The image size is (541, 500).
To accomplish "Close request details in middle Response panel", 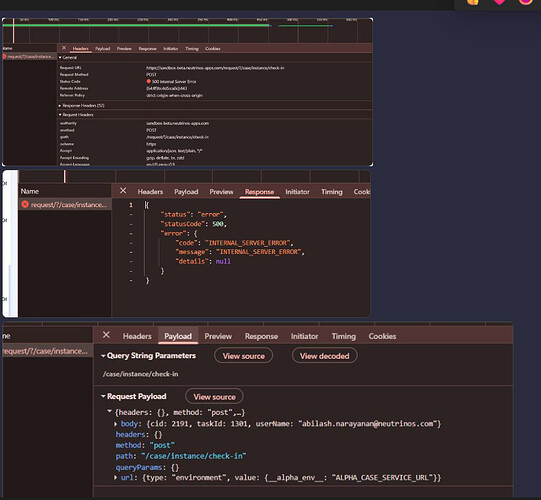I will (123, 190).
